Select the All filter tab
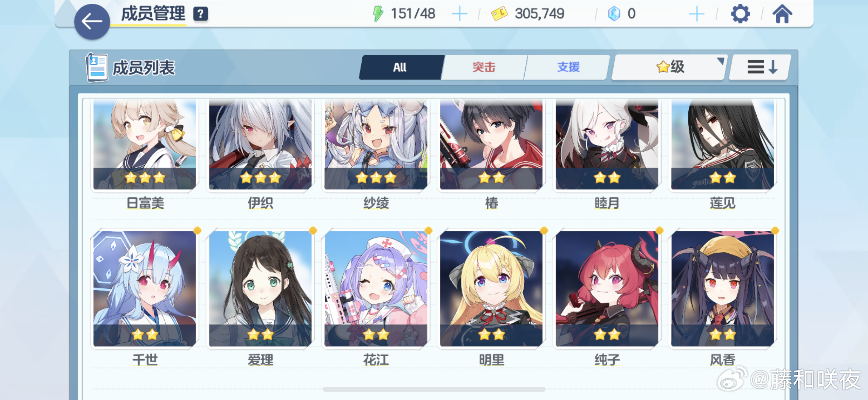 point(400,67)
